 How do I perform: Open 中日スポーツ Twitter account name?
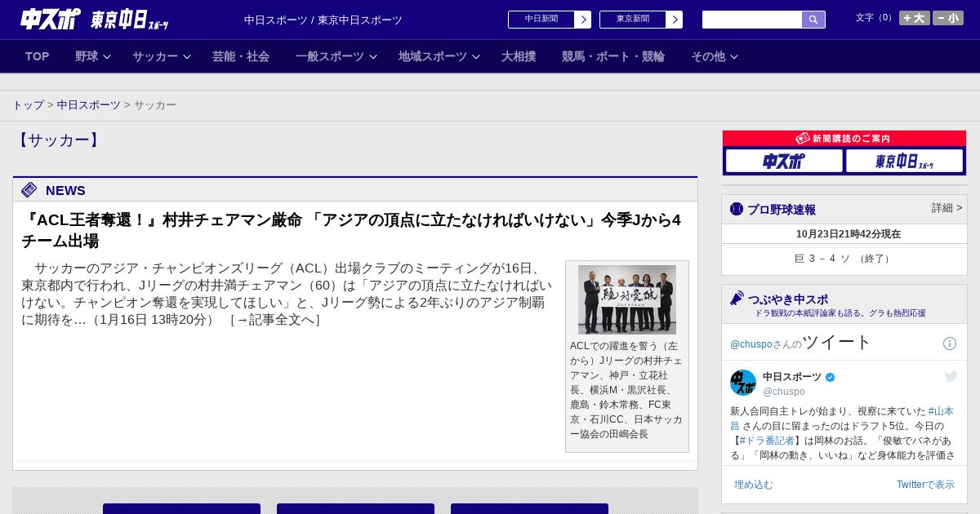click(792, 377)
